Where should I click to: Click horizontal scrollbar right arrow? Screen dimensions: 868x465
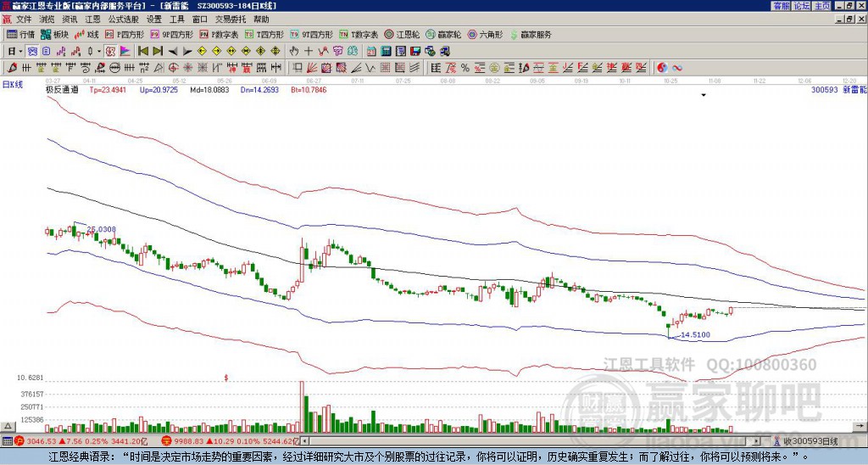757,441
